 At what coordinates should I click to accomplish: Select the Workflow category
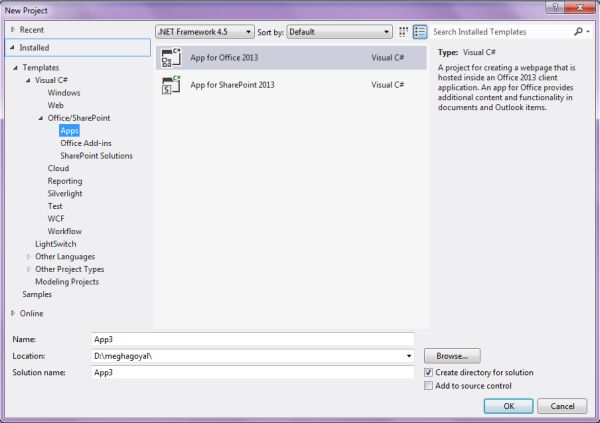pos(64,231)
